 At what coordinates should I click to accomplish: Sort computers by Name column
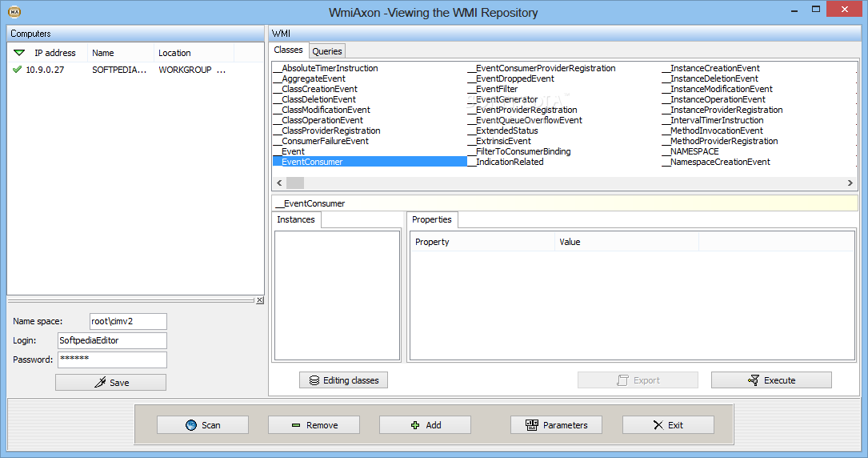tap(120, 53)
